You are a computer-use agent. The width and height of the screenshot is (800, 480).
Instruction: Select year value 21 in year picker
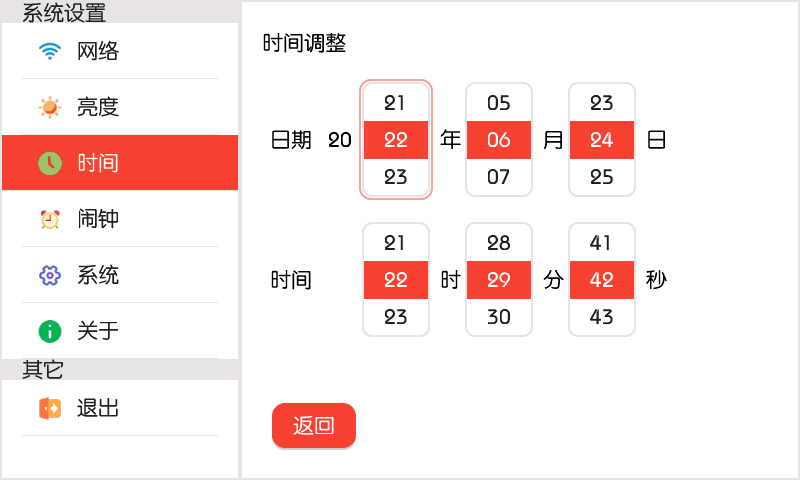click(x=395, y=103)
